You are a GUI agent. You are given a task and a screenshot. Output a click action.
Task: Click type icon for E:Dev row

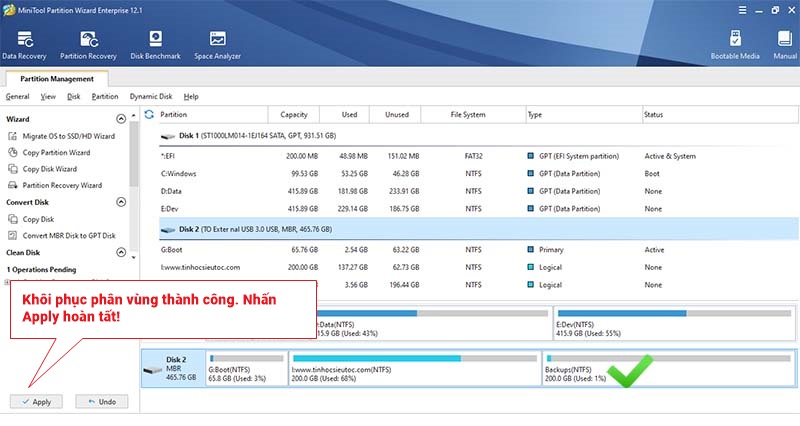[531, 209]
